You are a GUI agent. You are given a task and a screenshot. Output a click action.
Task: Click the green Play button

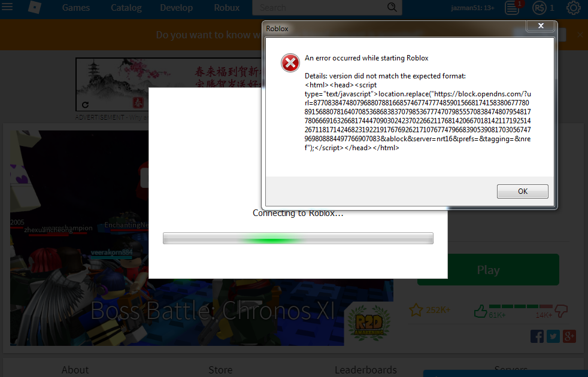488,270
